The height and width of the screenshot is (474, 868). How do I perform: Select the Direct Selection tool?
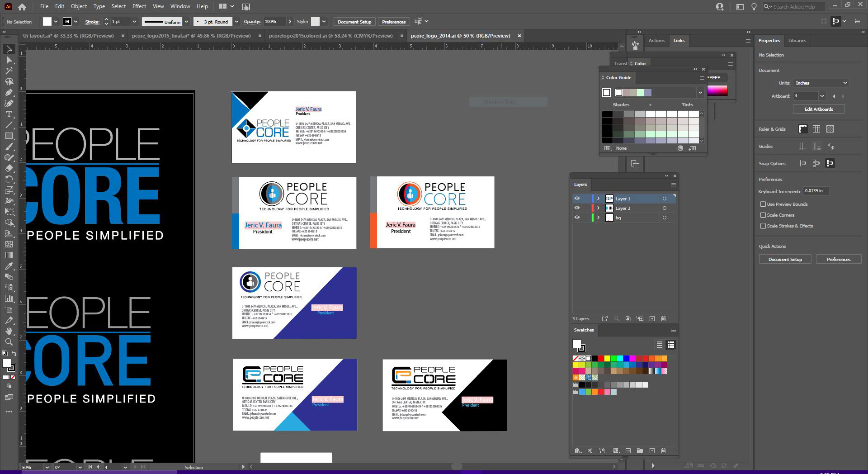[x=9, y=60]
